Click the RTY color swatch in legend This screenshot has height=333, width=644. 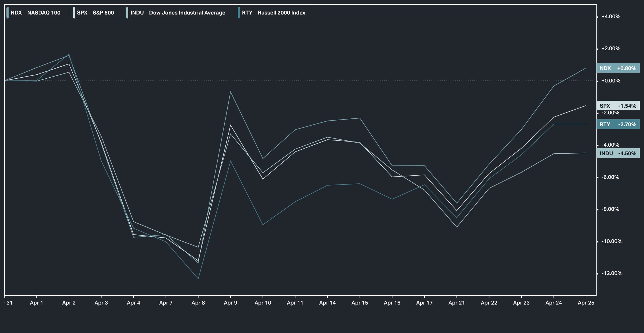(x=239, y=13)
